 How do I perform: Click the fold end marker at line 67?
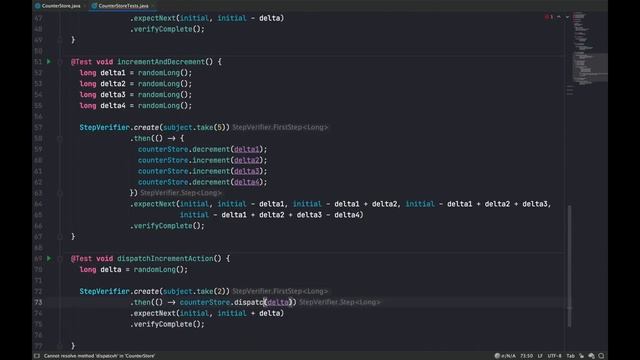[60, 237]
